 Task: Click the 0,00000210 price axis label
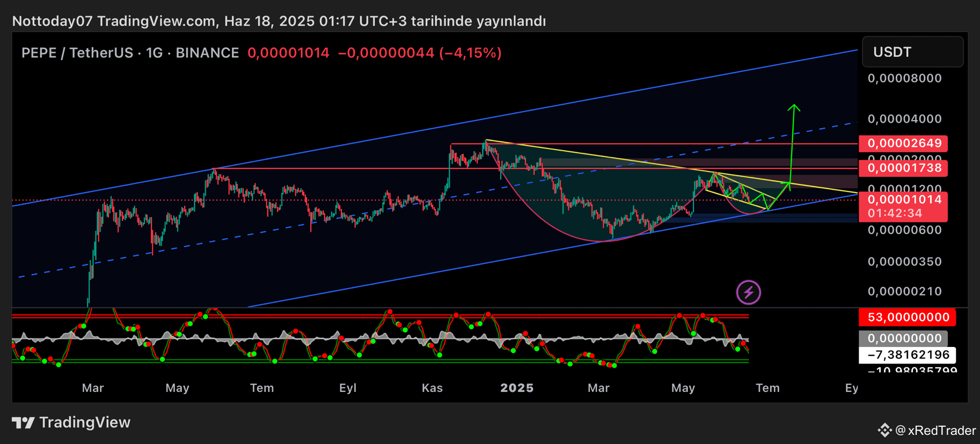pos(905,291)
